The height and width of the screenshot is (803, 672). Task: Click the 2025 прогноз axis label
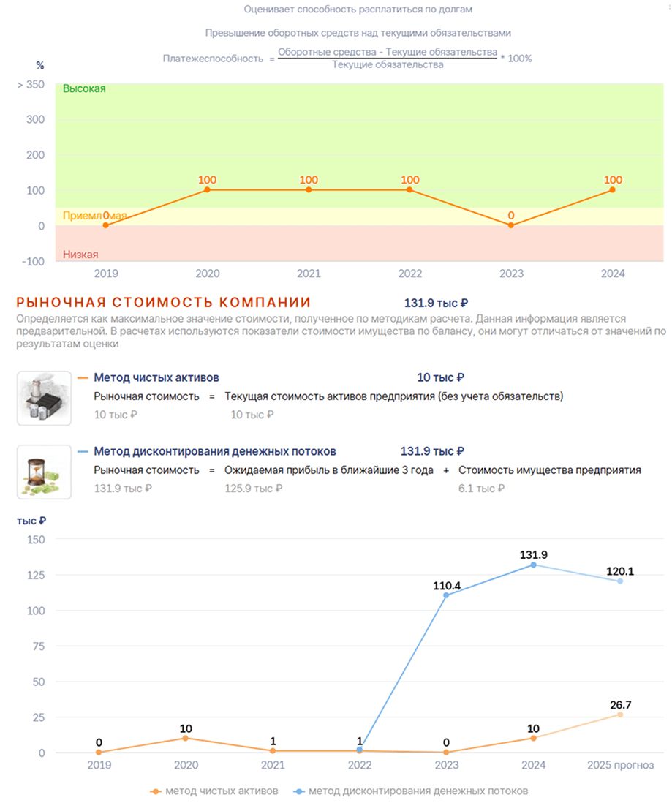pos(620,765)
